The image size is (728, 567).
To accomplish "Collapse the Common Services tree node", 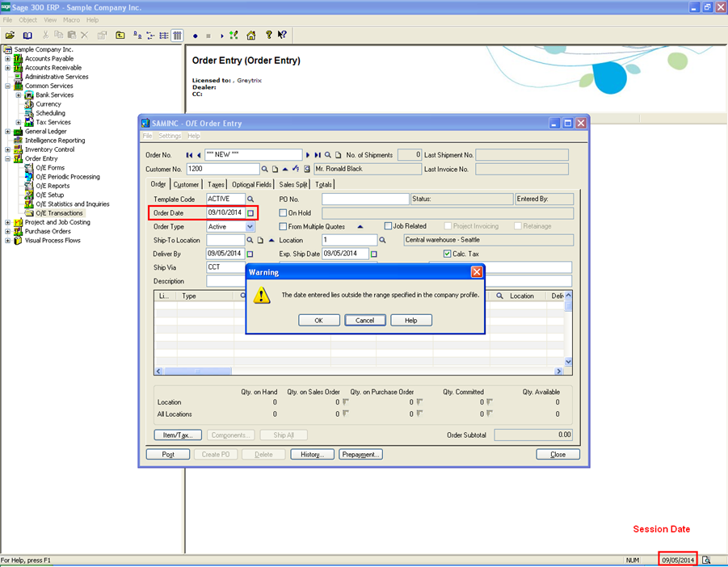I will [x=7, y=86].
